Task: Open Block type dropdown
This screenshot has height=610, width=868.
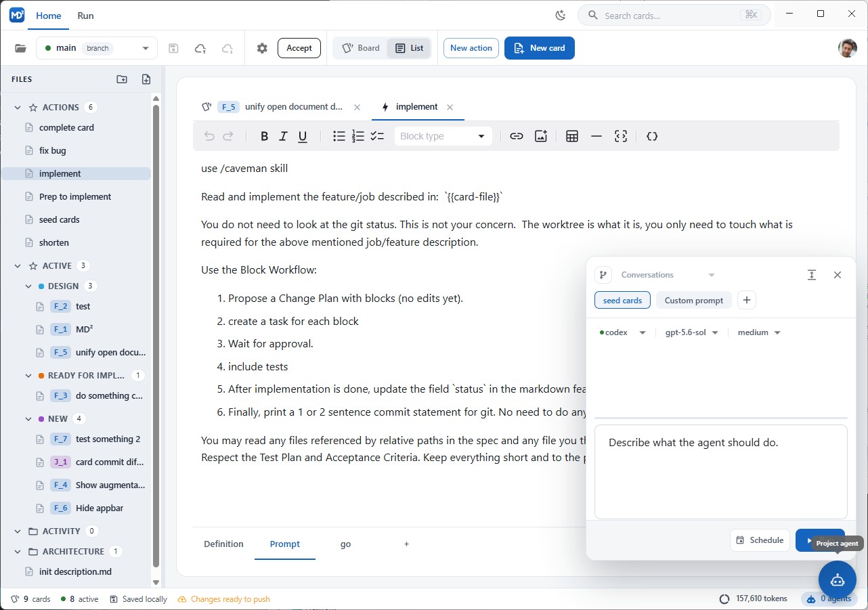Action: coord(443,136)
